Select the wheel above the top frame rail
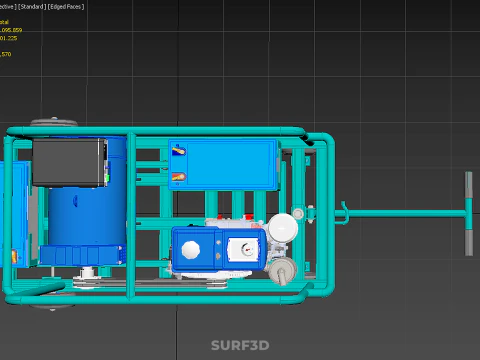The height and width of the screenshot is (360, 480). coord(54,122)
